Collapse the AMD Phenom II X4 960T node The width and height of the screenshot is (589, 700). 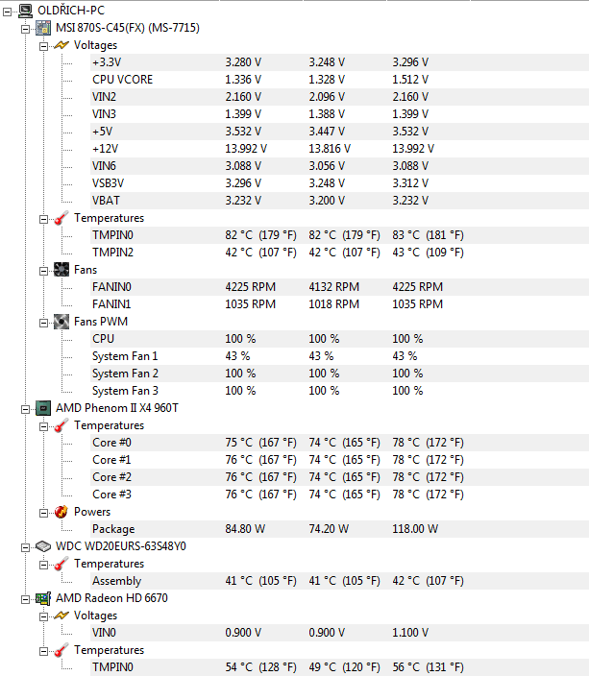pos(26,408)
